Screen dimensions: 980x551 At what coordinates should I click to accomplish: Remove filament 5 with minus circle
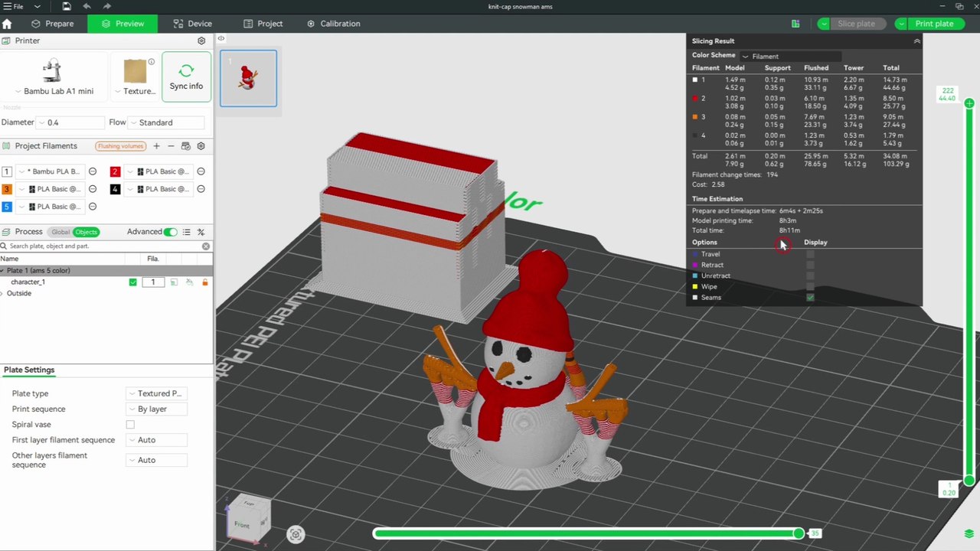pyautogui.click(x=93, y=207)
